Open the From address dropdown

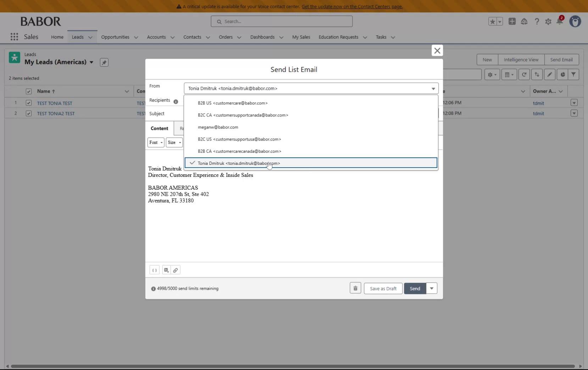[432, 88]
